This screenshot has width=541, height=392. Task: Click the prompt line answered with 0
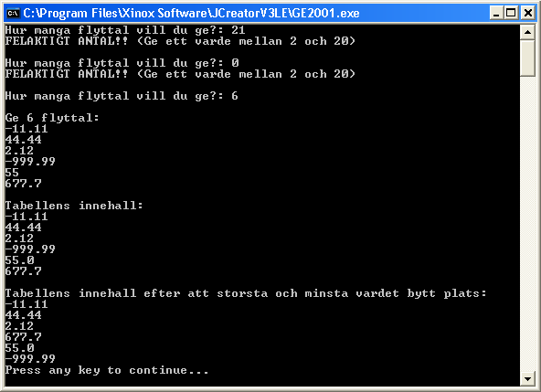click(122, 63)
